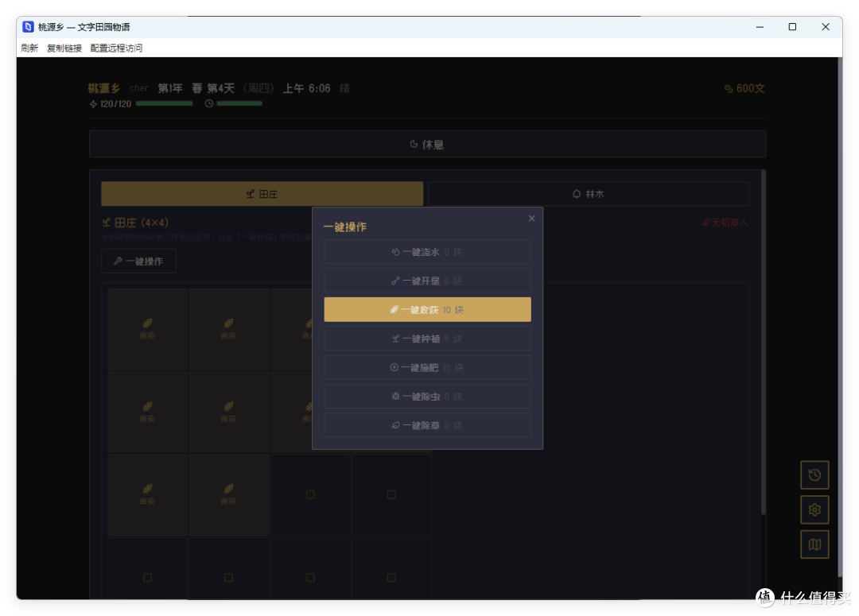Click the green energy progress bar
Viewport: 859px width, 616px height.
[x=165, y=103]
